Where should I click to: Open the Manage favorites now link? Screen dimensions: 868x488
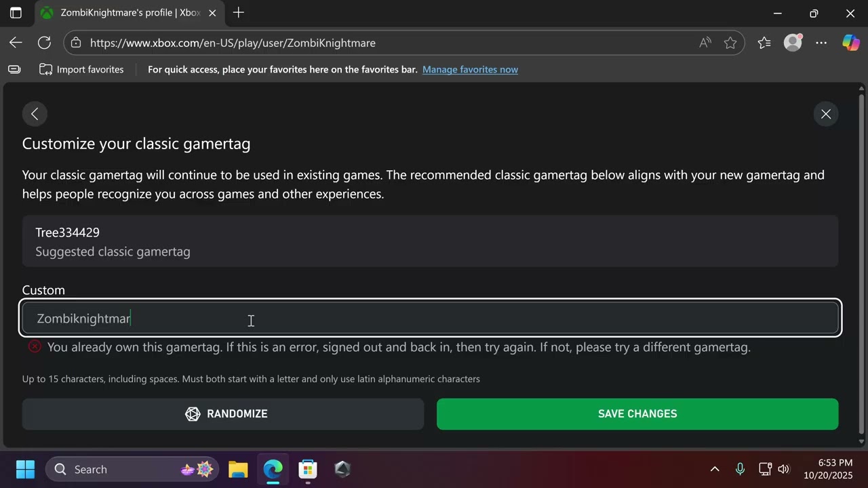click(x=470, y=69)
